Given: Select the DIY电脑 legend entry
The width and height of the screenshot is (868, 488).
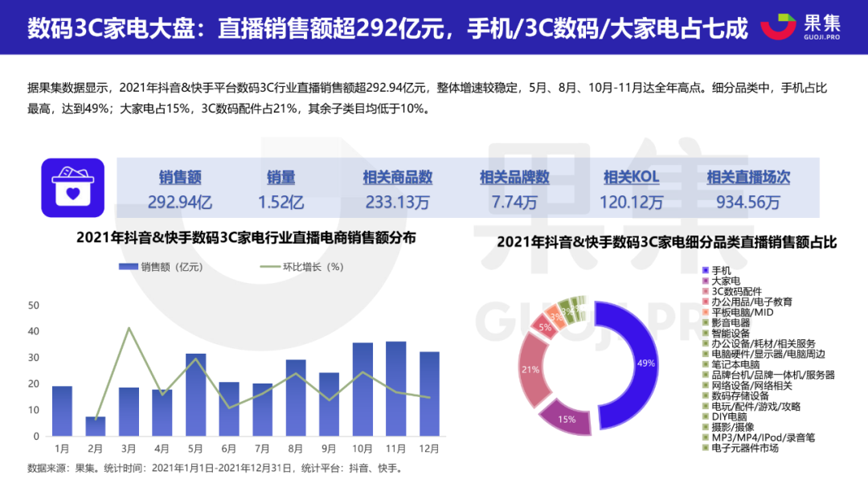Looking at the screenshot, I should coord(725,416).
